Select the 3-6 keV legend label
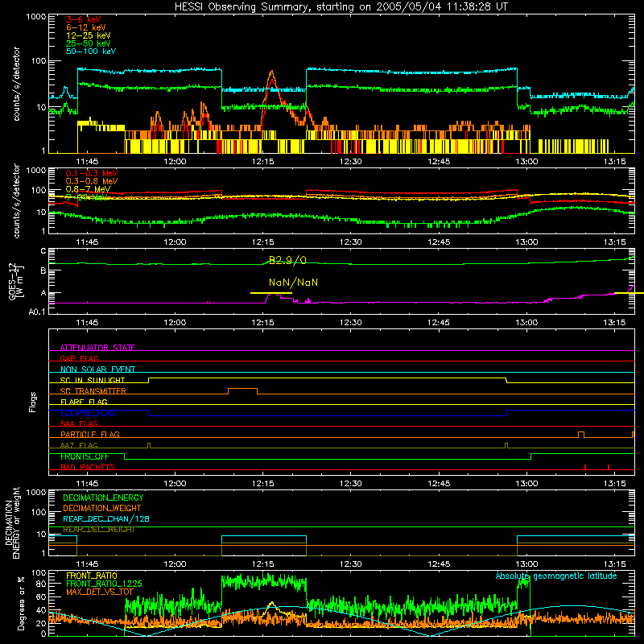The width and height of the screenshot is (644, 644). coord(84,19)
